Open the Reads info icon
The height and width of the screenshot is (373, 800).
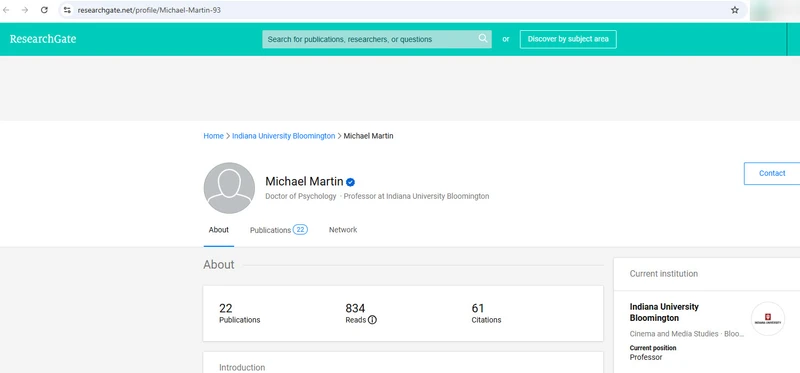pyautogui.click(x=372, y=320)
